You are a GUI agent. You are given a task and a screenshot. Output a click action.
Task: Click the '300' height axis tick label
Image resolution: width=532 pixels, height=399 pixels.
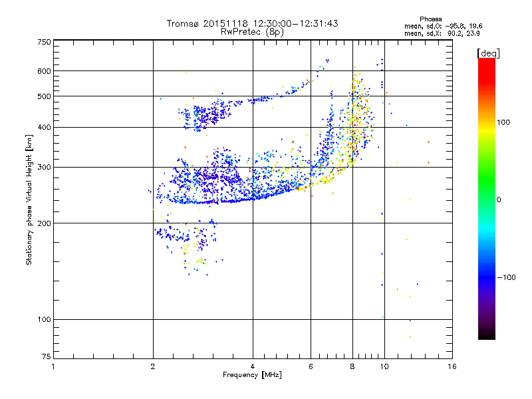click(44, 168)
